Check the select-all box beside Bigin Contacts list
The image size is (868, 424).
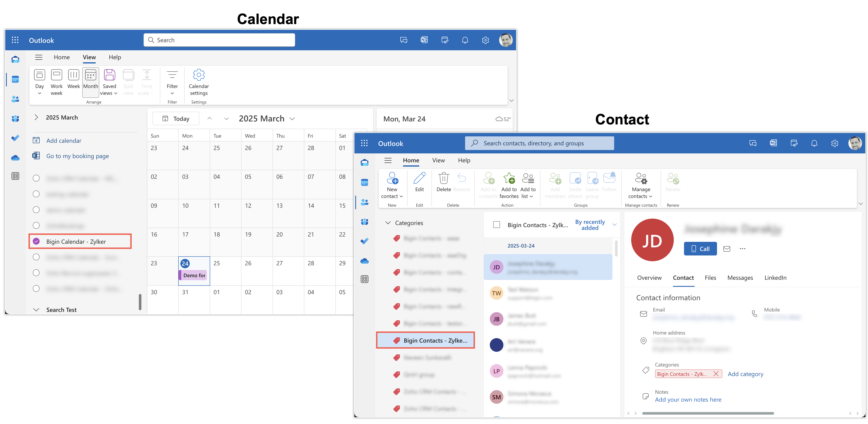click(x=496, y=225)
